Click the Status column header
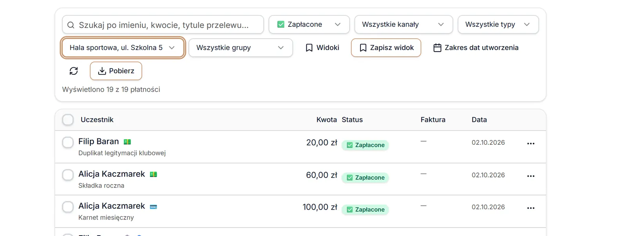The height and width of the screenshot is (236, 644). pyautogui.click(x=352, y=120)
